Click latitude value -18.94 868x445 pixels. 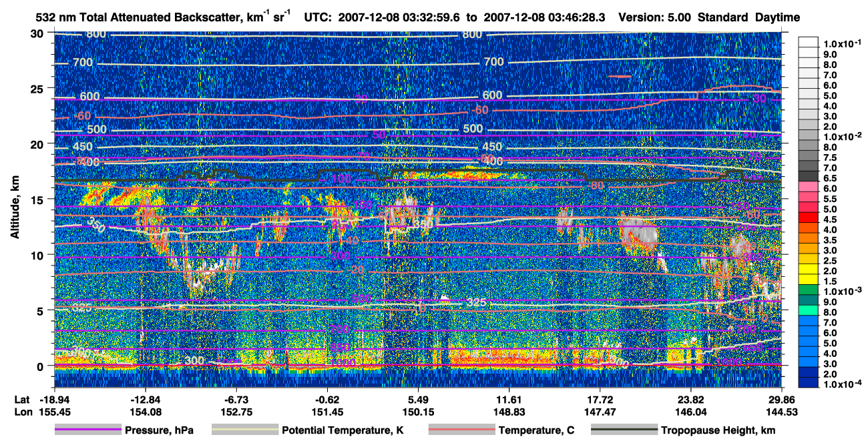point(53,399)
